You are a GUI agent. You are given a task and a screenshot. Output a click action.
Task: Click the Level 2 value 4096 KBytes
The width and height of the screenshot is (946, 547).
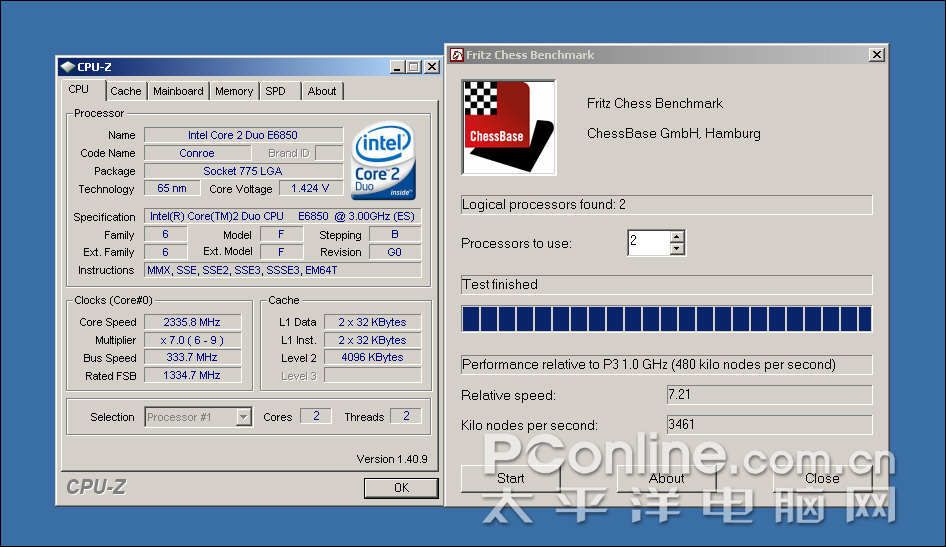[372, 357]
